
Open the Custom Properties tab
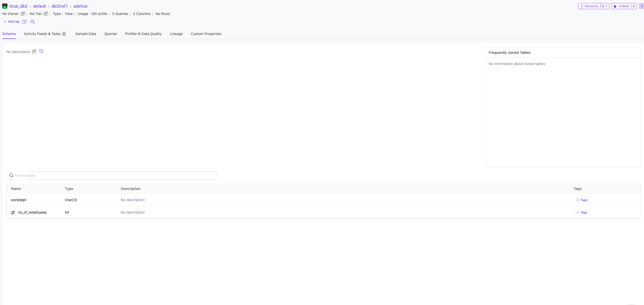click(x=206, y=34)
